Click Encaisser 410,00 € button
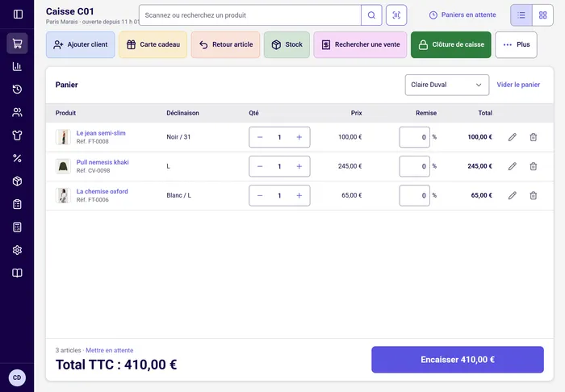This screenshot has width=565, height=392. (x=458, y=360)
